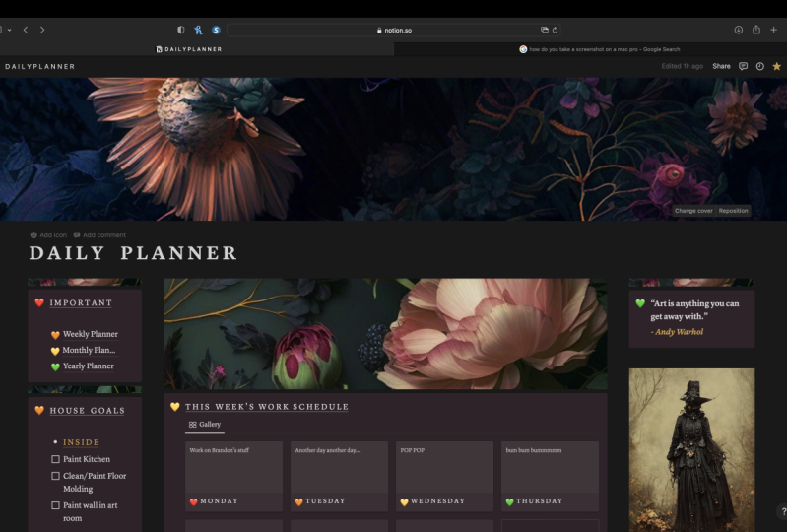Click green heart icon on THURSDAY card
787x532 pixels.
pos(510,501)
